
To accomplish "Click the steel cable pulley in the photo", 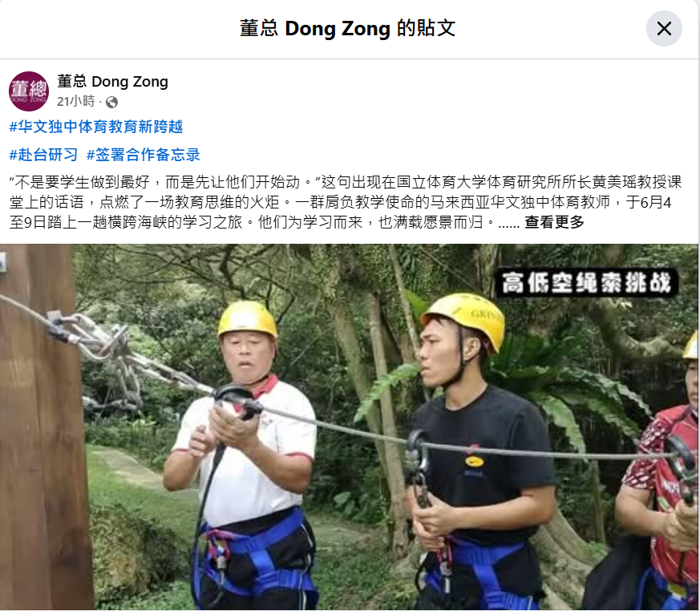I will pos(234,399).
